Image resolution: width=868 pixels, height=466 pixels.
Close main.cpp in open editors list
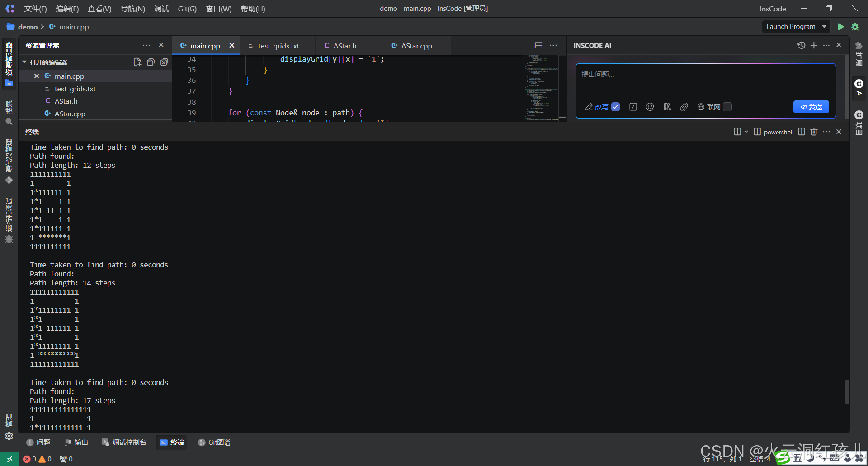tap(37, 76)
